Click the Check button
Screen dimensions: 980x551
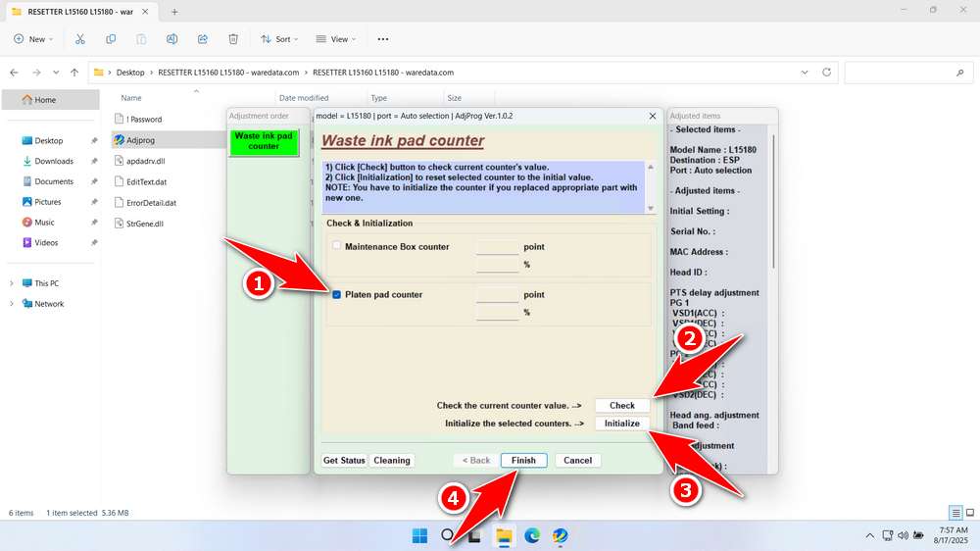(x=622, y=405)
